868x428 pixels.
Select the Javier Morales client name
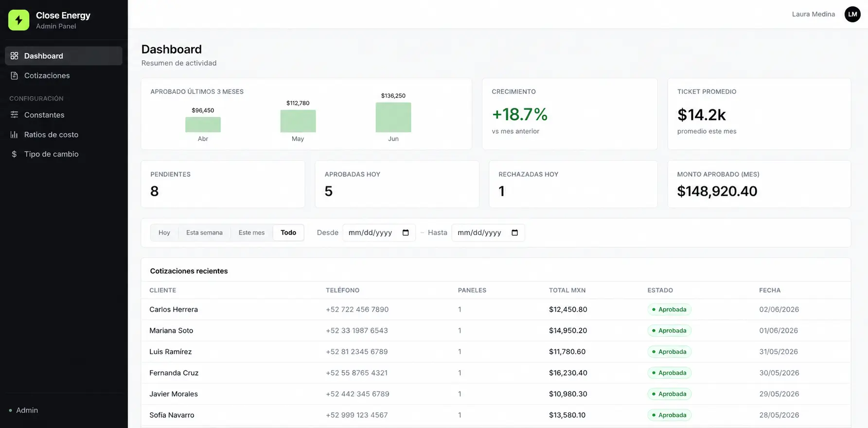[x=173, y=394]
